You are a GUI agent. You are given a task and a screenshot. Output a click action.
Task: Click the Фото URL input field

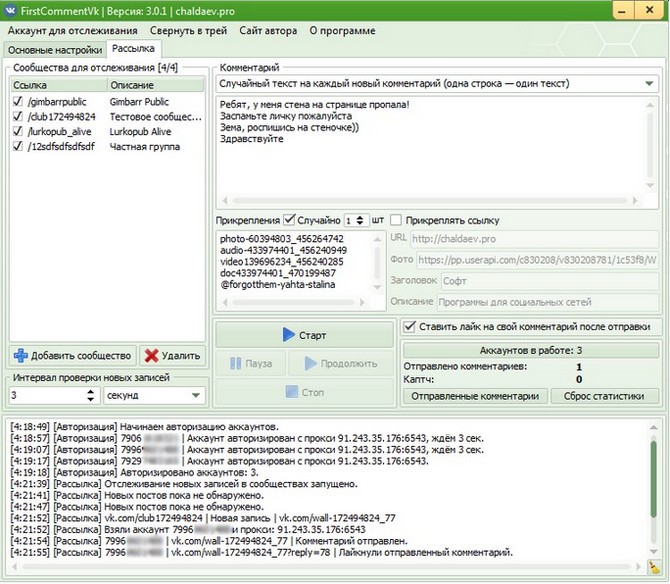538,260
